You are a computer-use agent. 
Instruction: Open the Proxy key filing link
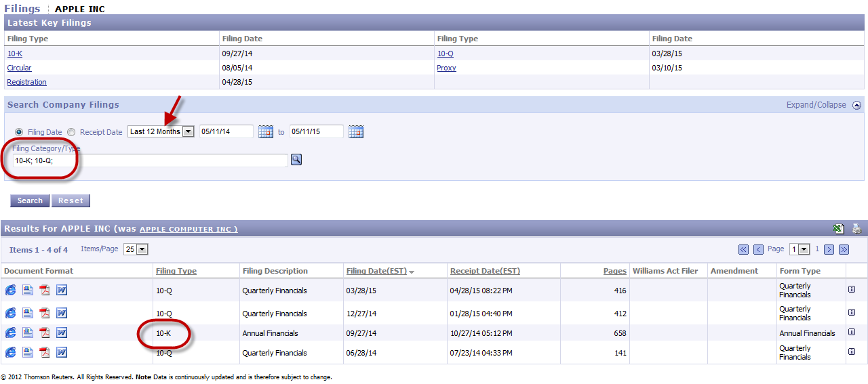pyautogui.click(x=447, y=68)
